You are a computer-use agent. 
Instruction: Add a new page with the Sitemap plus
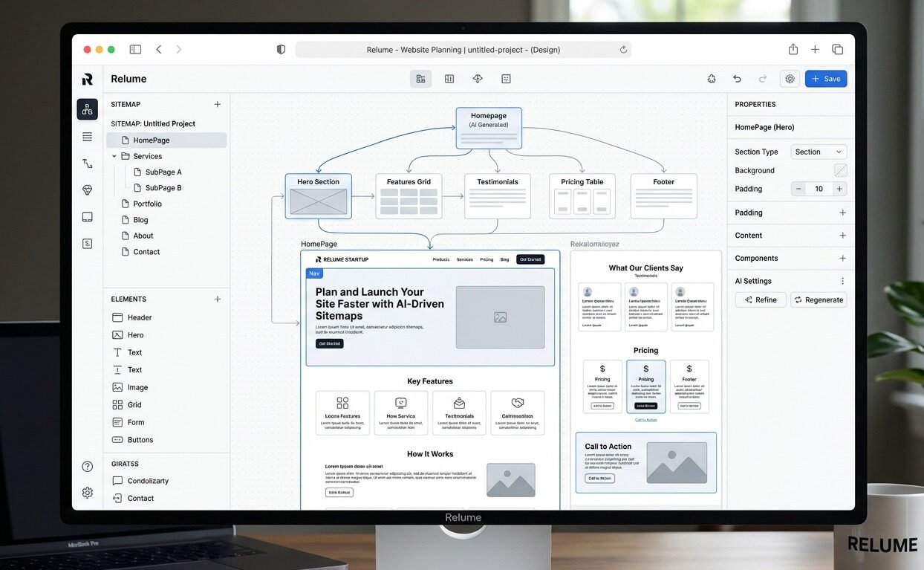218,105
